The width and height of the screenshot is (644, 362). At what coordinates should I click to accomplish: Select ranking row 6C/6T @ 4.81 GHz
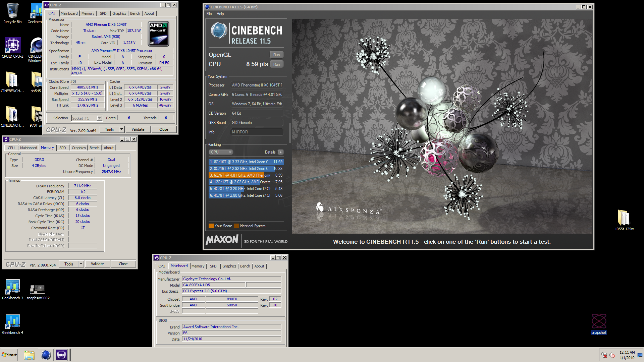pos(246,175)
